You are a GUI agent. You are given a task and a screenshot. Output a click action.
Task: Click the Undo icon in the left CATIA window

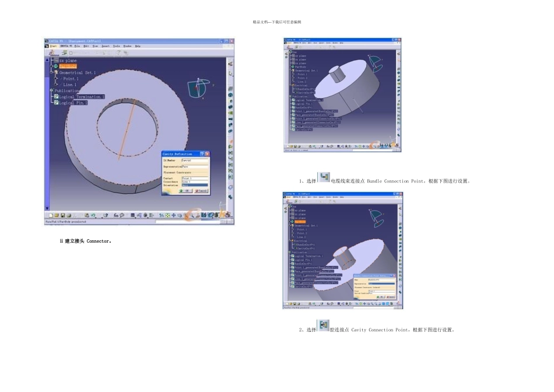click(x=93, y=215)
